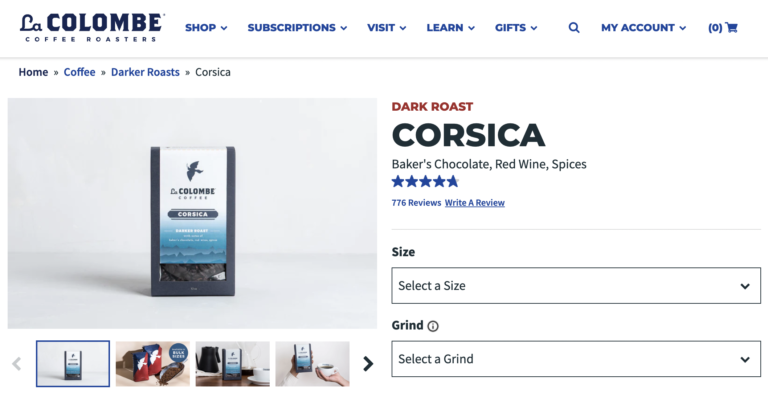This screenshot has width=768, height=397.
Task: Click the Write A Review link
Action: [x=475, y=203]
